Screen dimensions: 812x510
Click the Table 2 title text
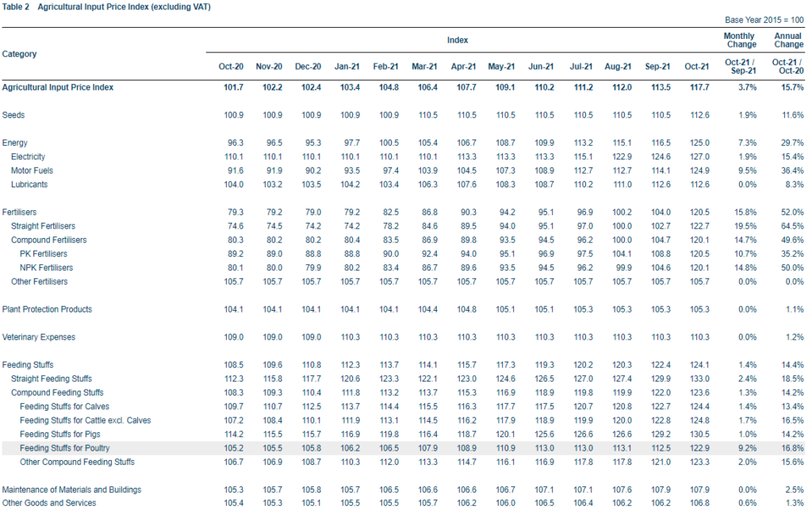(x=106, y=6)
